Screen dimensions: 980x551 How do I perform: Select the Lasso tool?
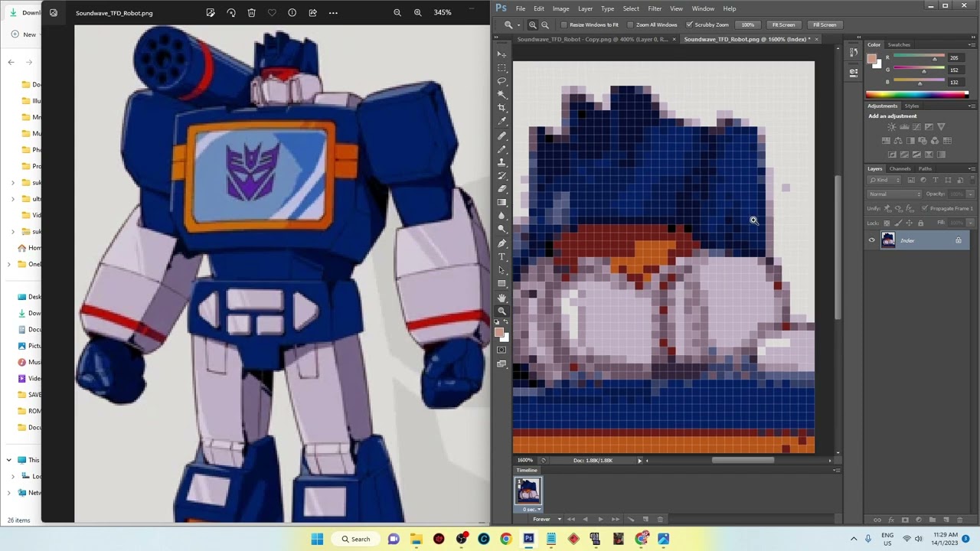point(501,81)
